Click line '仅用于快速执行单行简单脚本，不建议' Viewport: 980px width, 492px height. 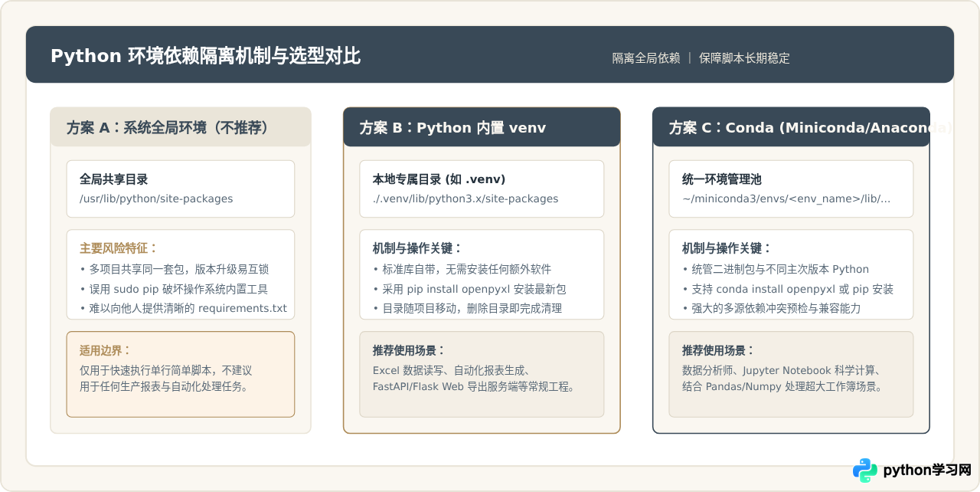tap(165, 370)
